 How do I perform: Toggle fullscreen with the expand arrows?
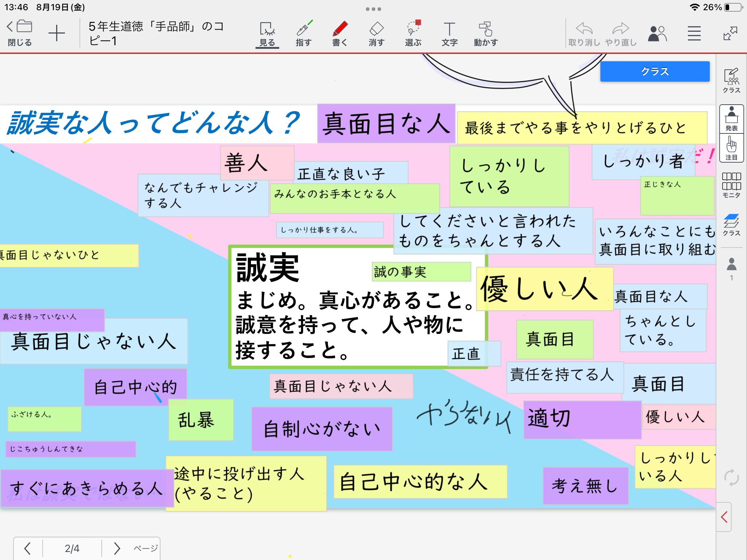[x=730, y=34]
